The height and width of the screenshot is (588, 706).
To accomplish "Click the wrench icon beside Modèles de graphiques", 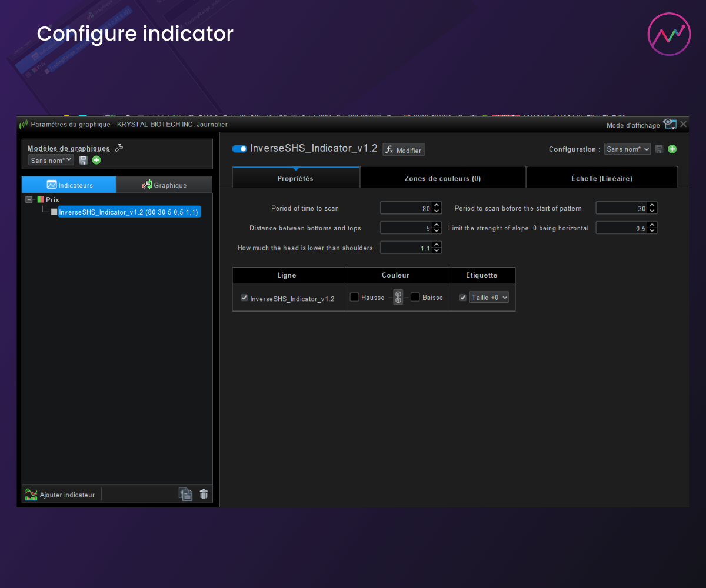I will click(119, 148).
